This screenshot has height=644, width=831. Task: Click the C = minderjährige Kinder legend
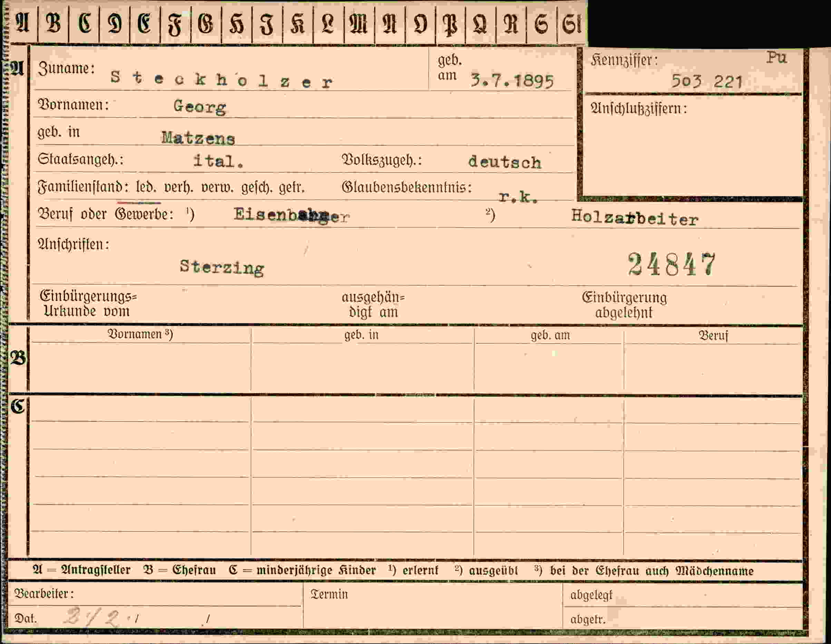click(x=302, y=570)
